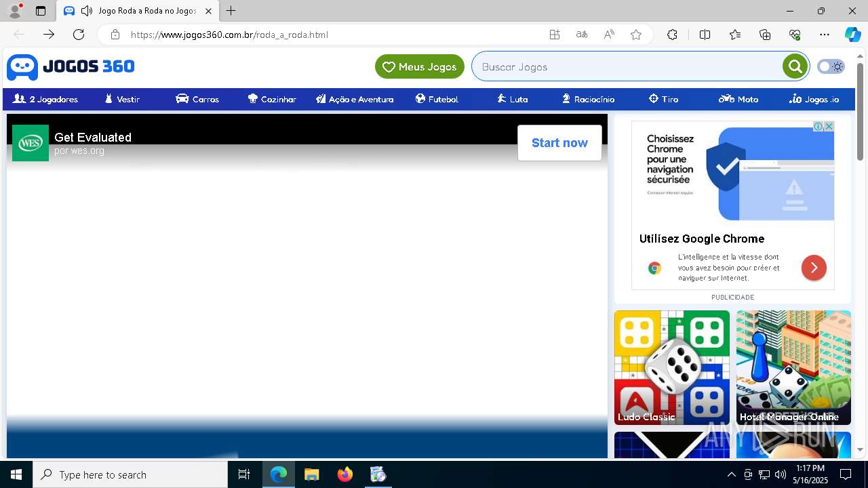Go forward in browser history
The width and height of the screenshot is (868, 488).
pos(49,35)
